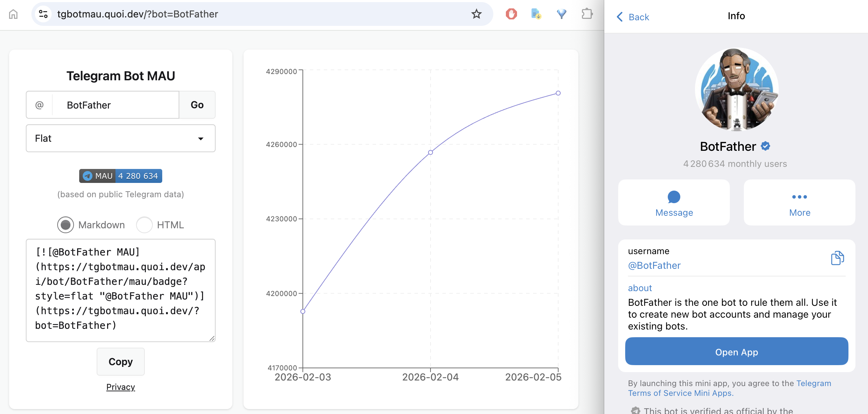Click the browser home icon
The height and width of the screenshot is (414, 868).
(13, 14)
